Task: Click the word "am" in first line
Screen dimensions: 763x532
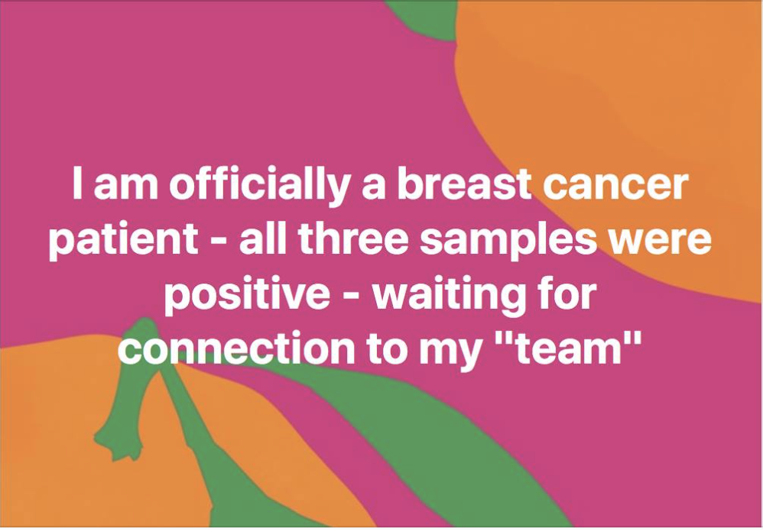Action: tap(125, 187)
